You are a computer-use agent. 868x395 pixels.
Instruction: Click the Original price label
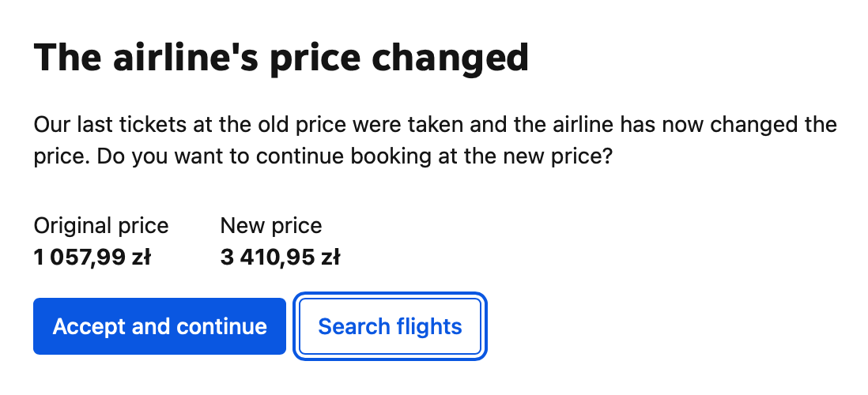tap(101, 226)
